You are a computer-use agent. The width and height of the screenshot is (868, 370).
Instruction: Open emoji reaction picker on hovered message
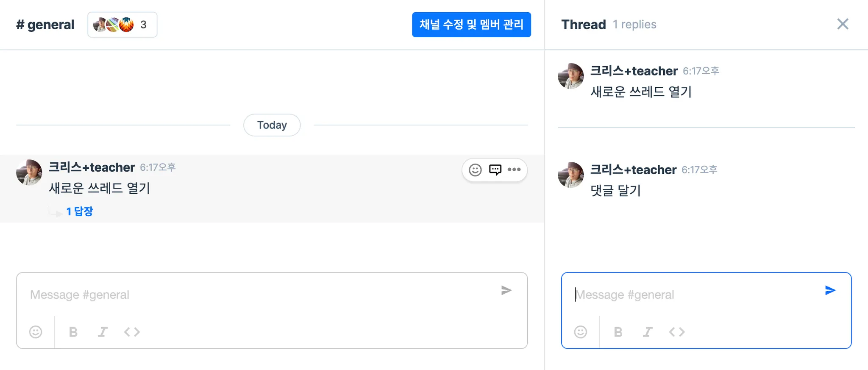pos(475,170)
